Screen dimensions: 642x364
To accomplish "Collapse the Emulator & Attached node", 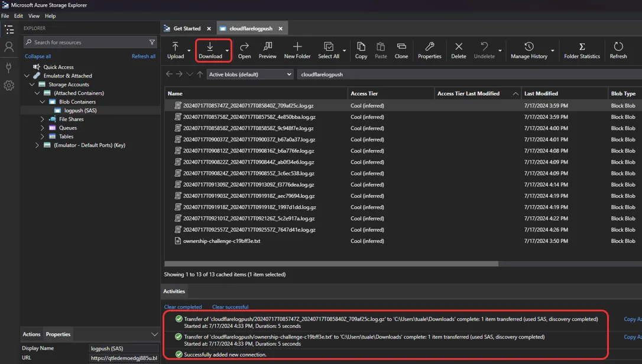I will (27, 76).
